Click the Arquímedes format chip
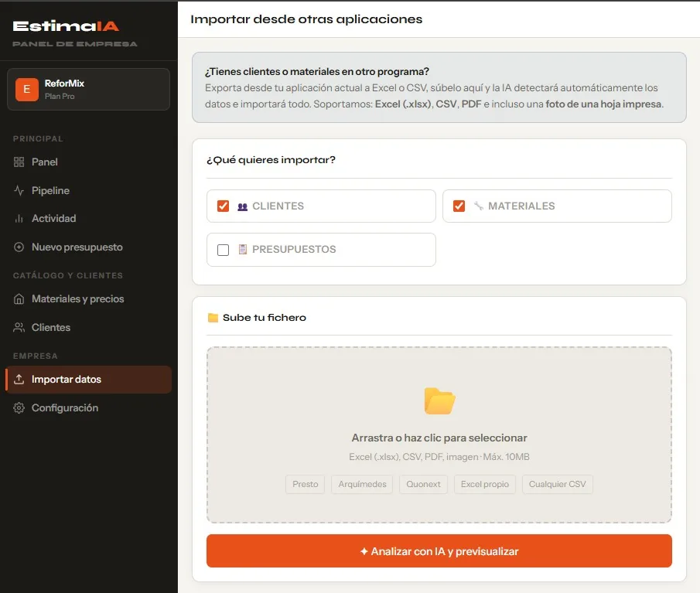 [362, 484]
